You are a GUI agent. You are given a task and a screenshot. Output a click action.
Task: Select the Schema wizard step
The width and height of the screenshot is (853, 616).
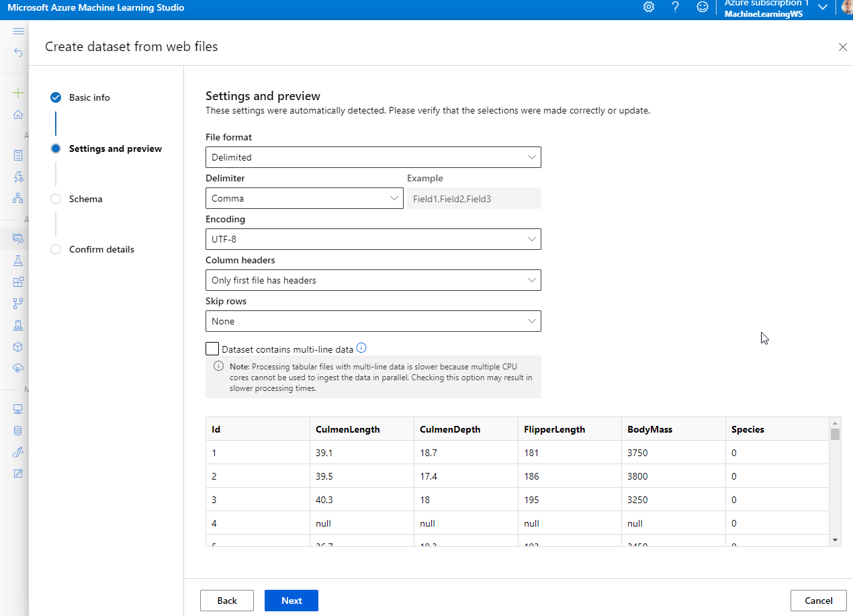pos(85,199)
